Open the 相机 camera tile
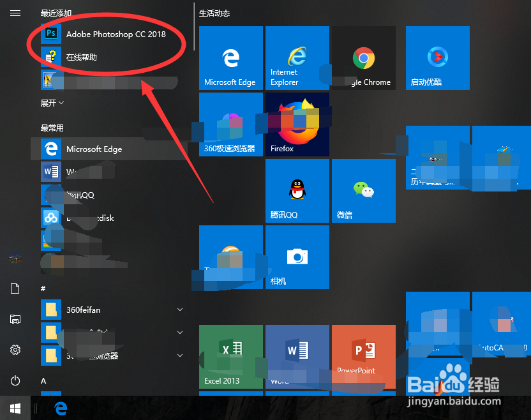531x420 pixels. pyautogui.click(x=297, y=257)
